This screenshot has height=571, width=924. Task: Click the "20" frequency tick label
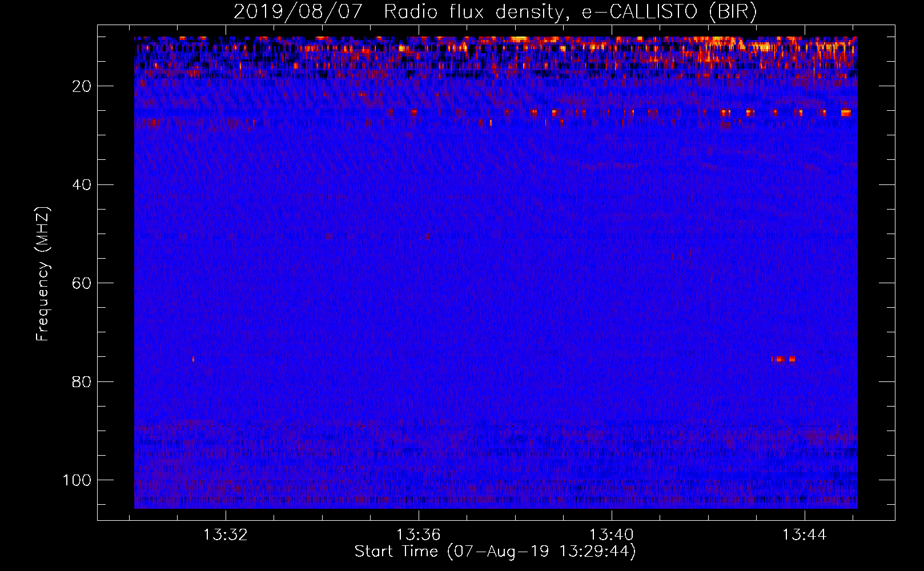coord(82,86)
